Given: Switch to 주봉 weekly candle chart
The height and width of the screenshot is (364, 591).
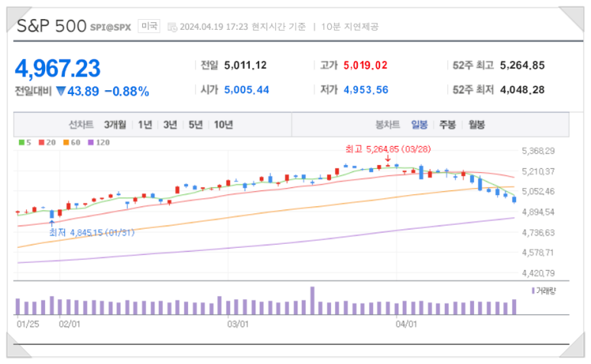Looking at the screenshot, I should coord(448,125).
